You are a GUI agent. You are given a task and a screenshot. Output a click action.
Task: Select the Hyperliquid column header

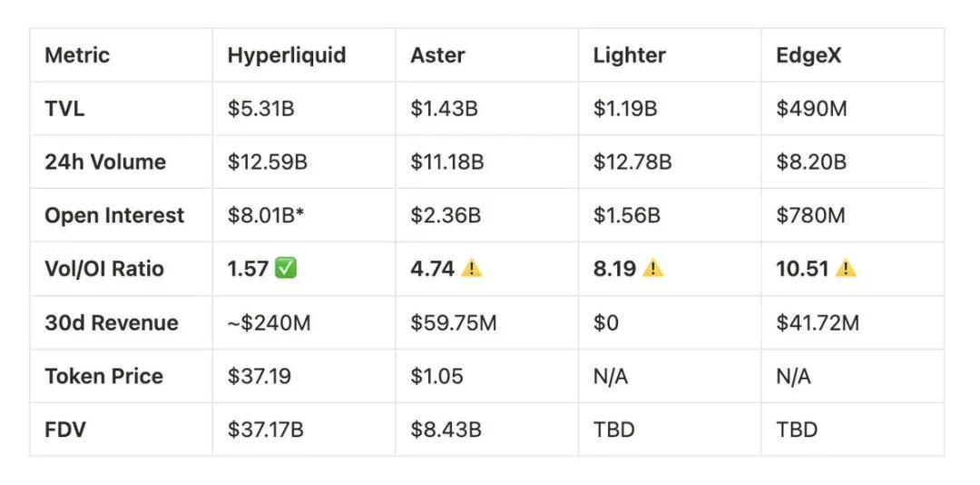287,55
